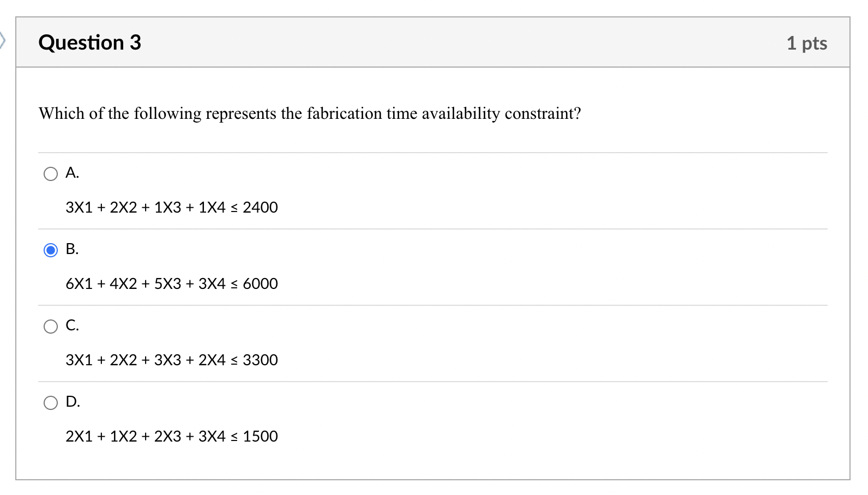Image resolution: width=868 pixels, height=495 pixels.
Task: Click the "1 pts" points label
Action: pyautogui.click(x=806, y=43)
